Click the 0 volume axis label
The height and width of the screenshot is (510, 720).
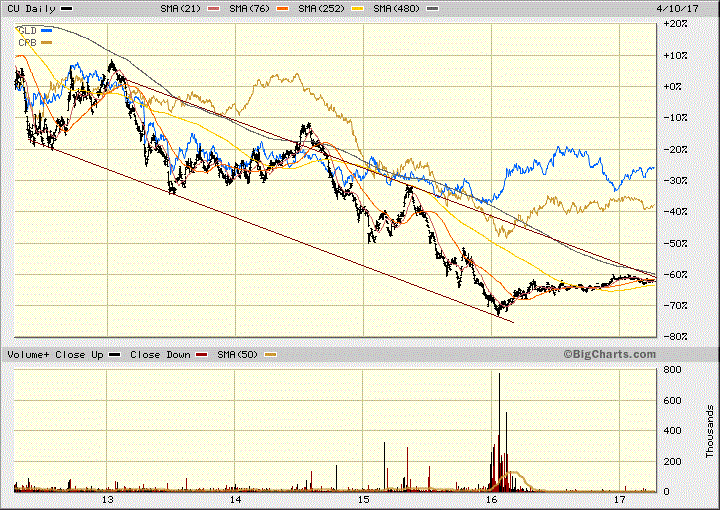coord(667,492)
